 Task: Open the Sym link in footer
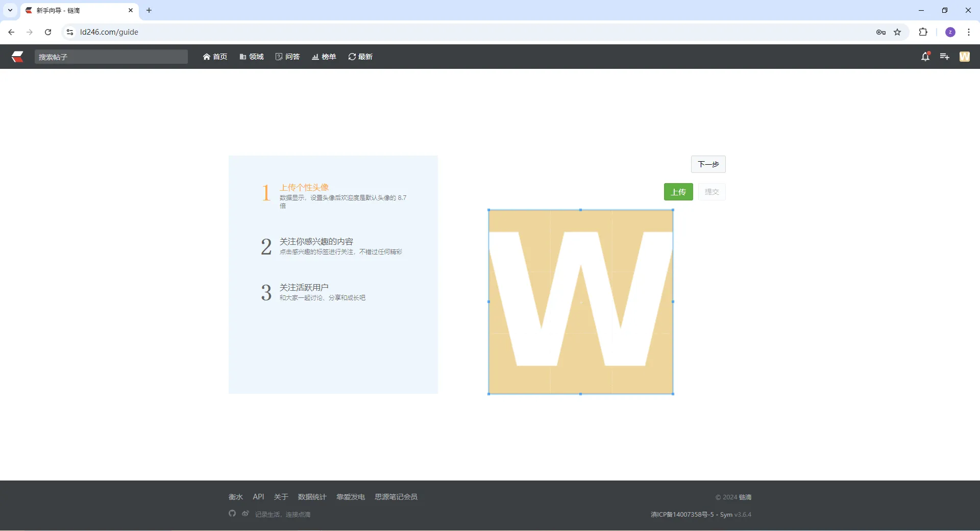click(726, 514)
